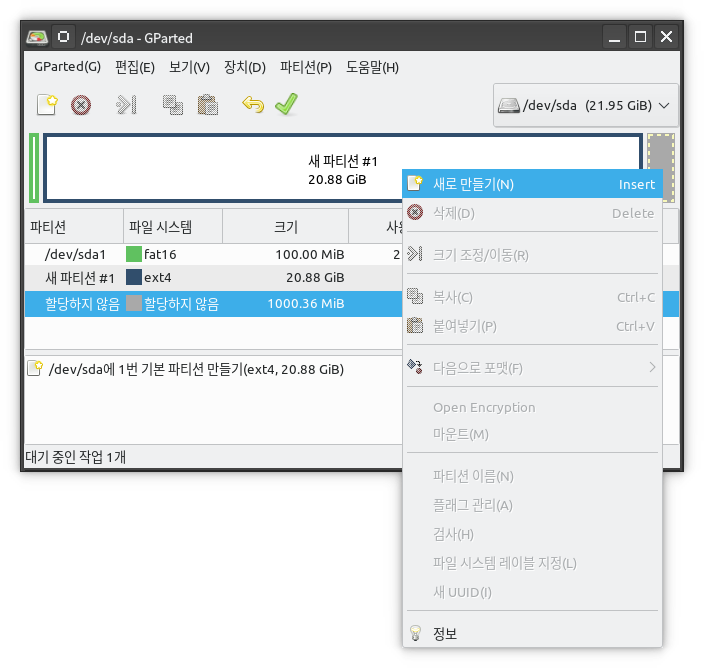Click the new partition toolbar icon
704x668 pixels.
point(47,105)
